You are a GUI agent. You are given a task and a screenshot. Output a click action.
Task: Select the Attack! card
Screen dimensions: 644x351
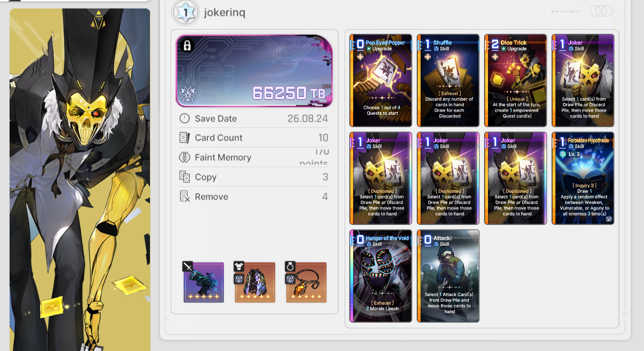[x=448, y=276]
